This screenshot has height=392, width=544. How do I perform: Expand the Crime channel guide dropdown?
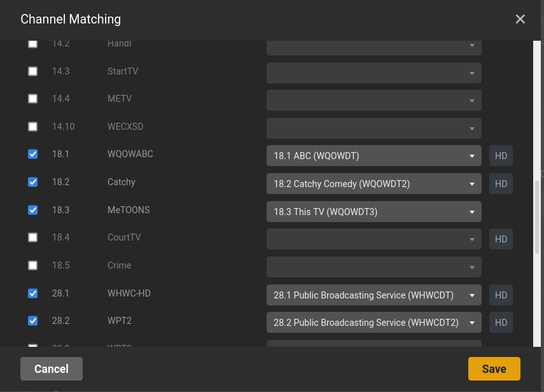[x=374, y=267]
